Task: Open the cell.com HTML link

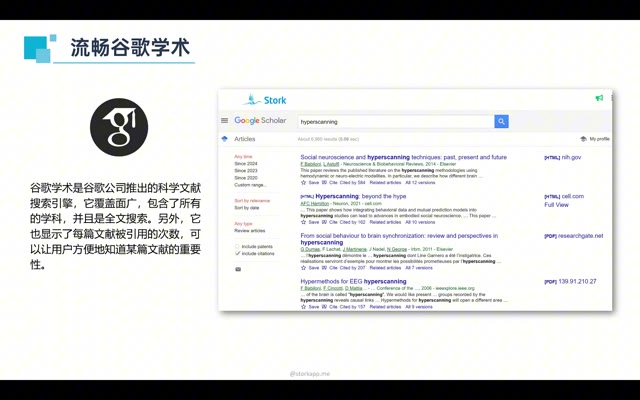Action: point(564,196)
